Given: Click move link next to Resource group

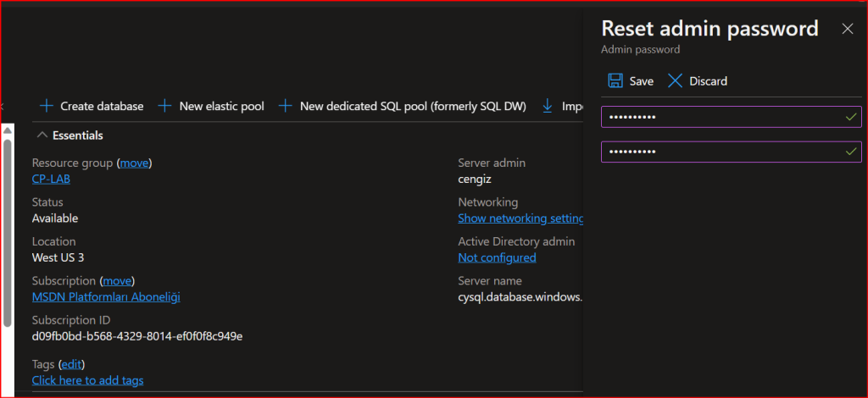Looking at the screenshot, I should point(134,163).
